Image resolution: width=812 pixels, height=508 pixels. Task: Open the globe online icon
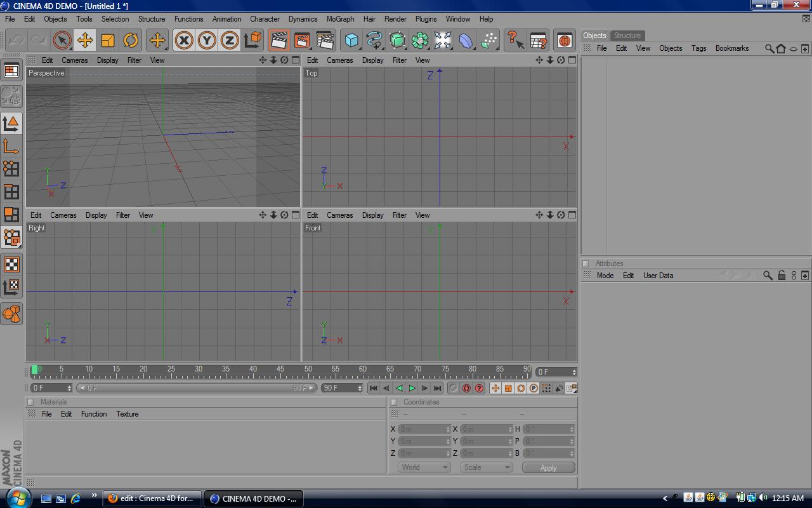[564, 41]
